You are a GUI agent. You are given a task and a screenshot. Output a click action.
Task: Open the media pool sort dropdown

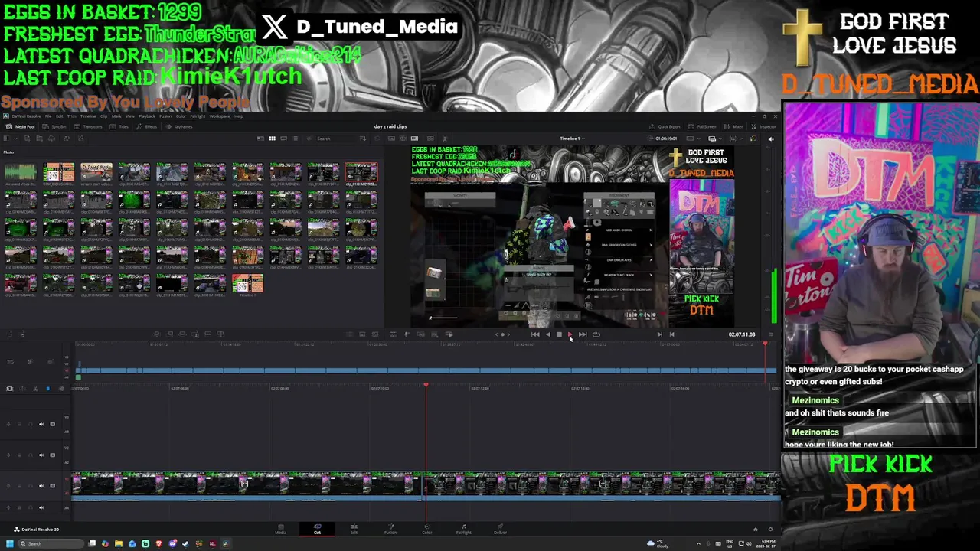click(363, 139)
